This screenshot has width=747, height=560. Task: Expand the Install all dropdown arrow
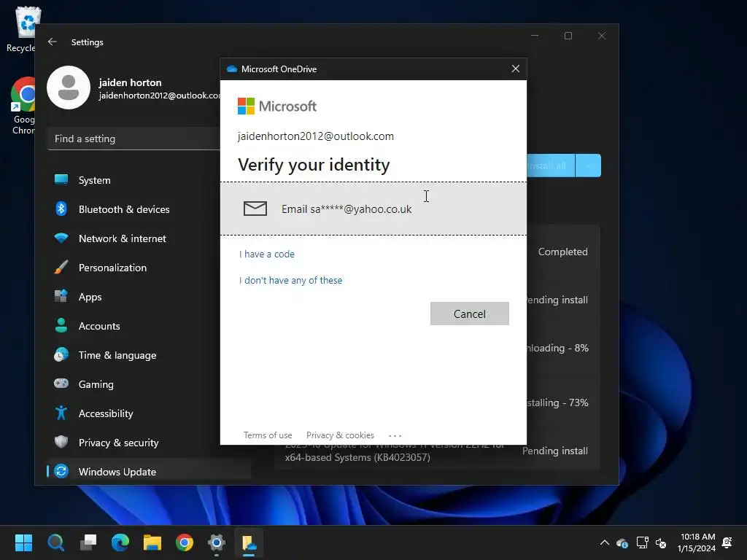(x=589, y=166)
